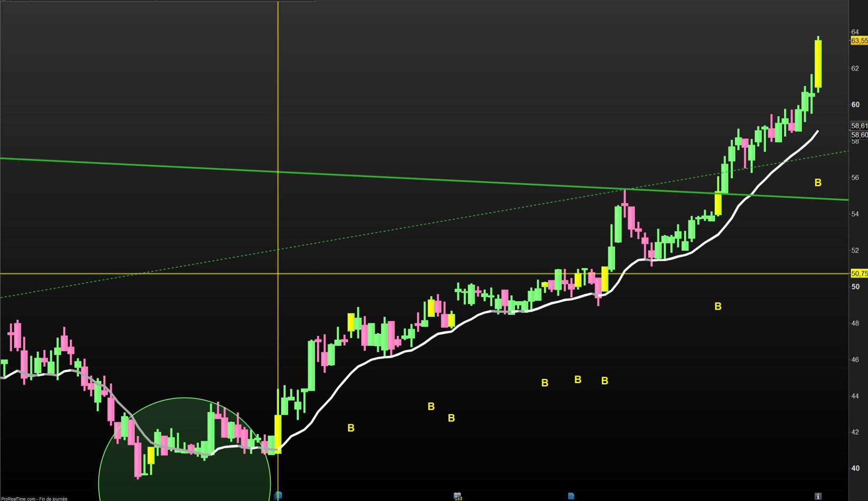The height and width of the screenshot is (501, 868).
Task: Click the topmost B signal marker
Action: click(818, 183)
